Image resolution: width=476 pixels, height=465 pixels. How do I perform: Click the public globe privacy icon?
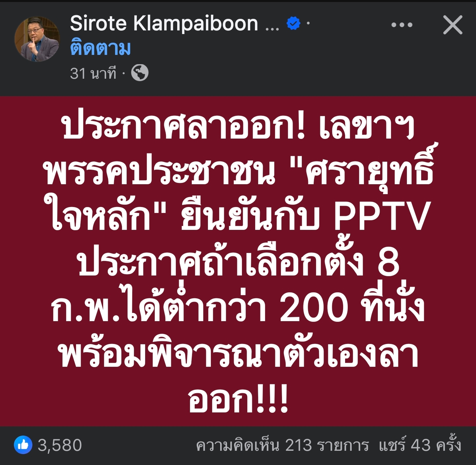pyautogui.click(x=140, y=73)
